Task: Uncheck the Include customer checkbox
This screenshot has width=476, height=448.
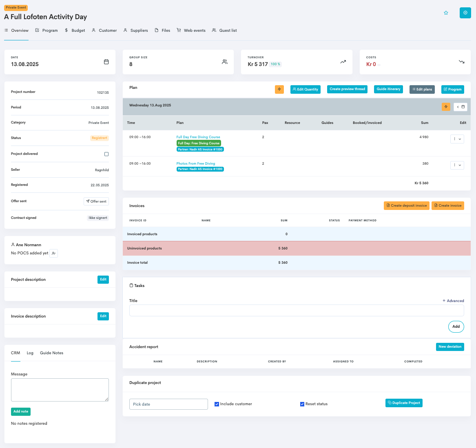Action: click(x=217, y=404)
